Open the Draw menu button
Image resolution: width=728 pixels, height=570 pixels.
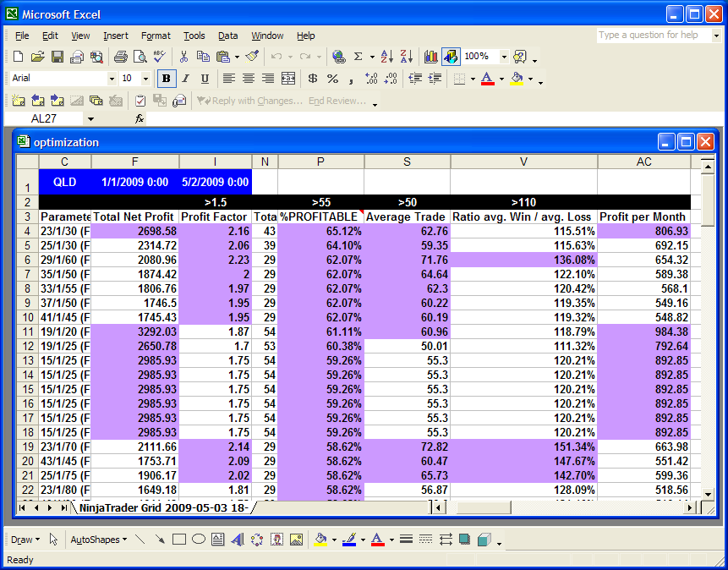[x=25, y=540]
